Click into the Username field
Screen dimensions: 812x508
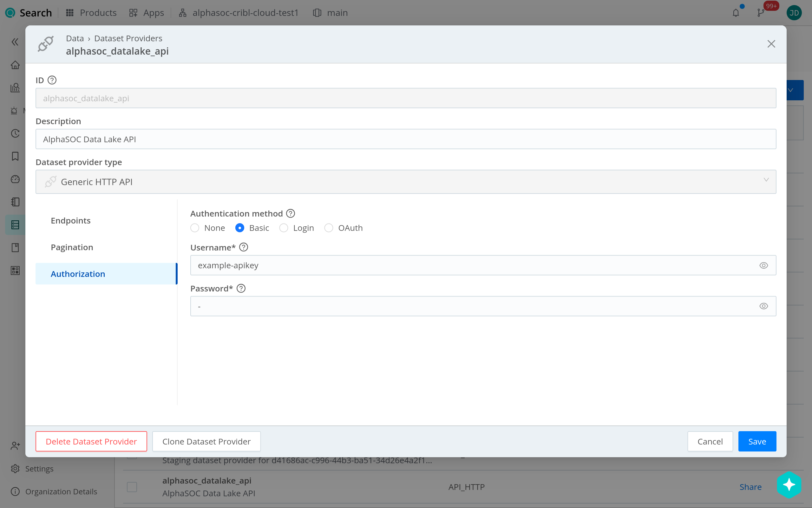click(483, 265)
